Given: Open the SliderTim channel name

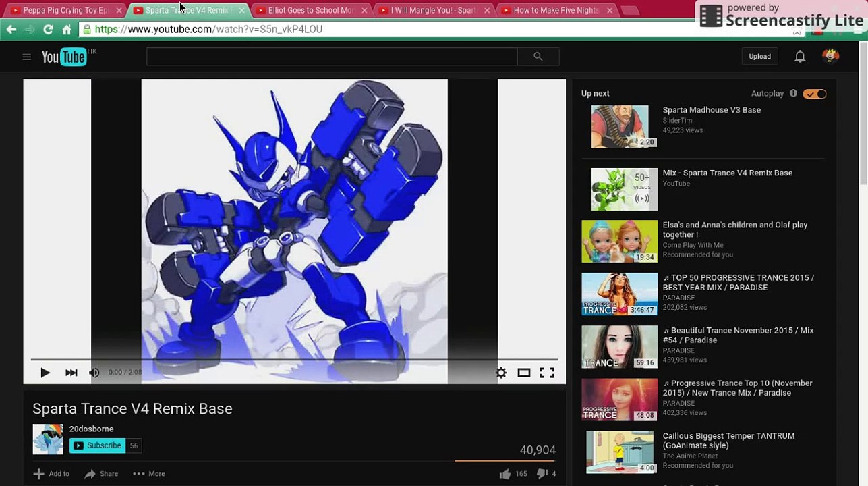Looking at the screenshot, I should (677, 121).
